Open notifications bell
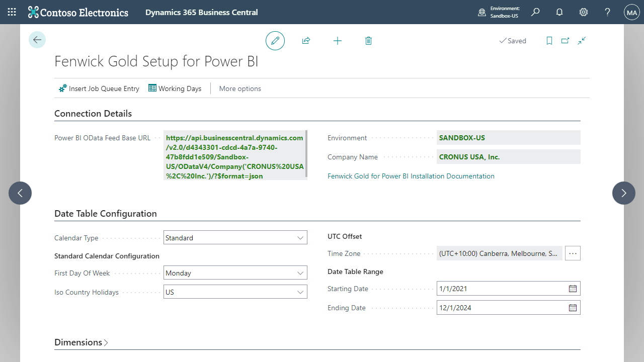 559,12
